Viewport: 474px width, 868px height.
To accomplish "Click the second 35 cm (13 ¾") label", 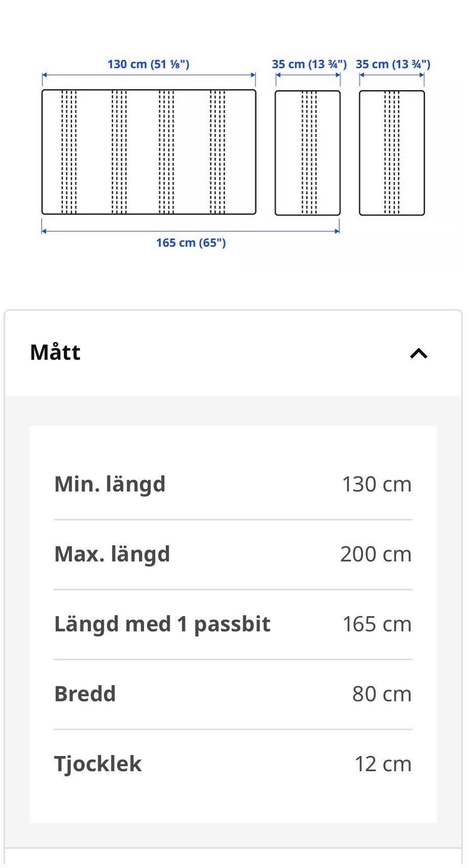I will click(x=393, y=64).
